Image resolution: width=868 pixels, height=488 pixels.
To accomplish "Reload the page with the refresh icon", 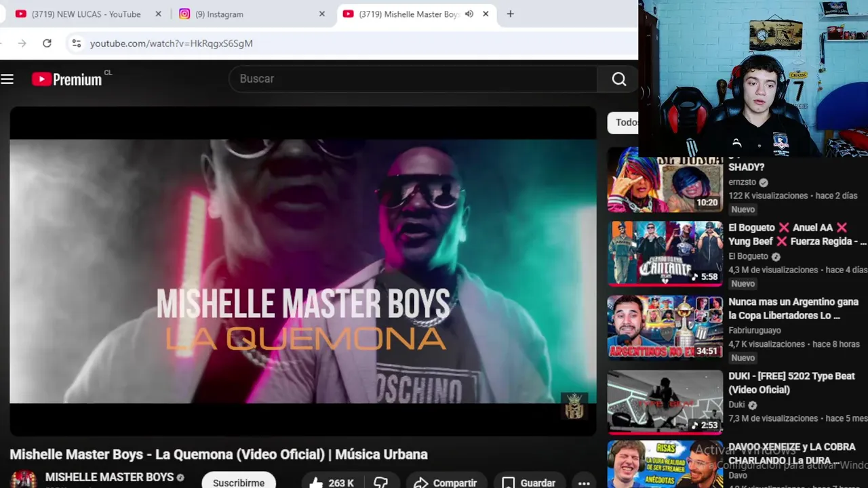I will (x=47, y=43).
